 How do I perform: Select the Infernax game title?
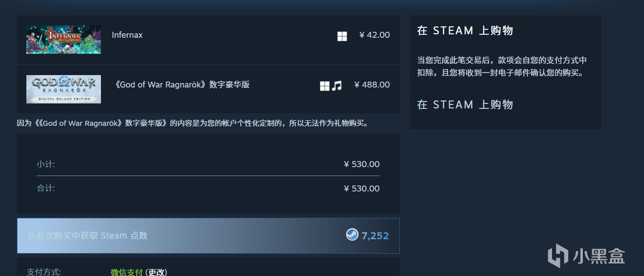point(127,35)
